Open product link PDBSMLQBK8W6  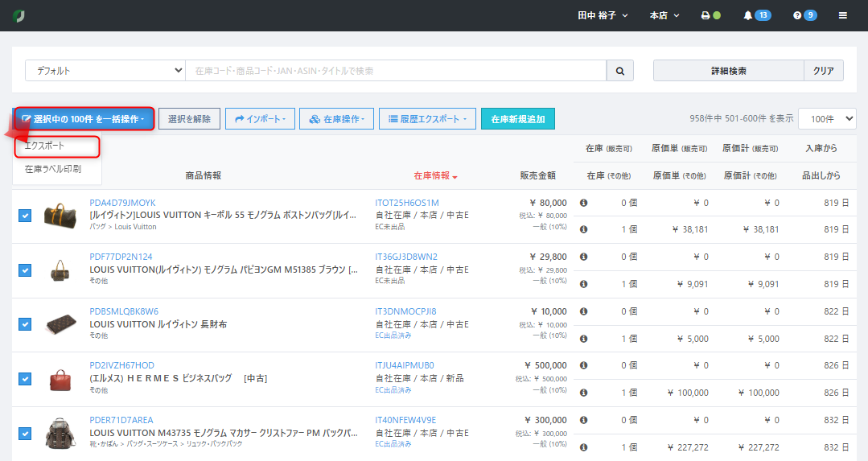tap(124, 311)
